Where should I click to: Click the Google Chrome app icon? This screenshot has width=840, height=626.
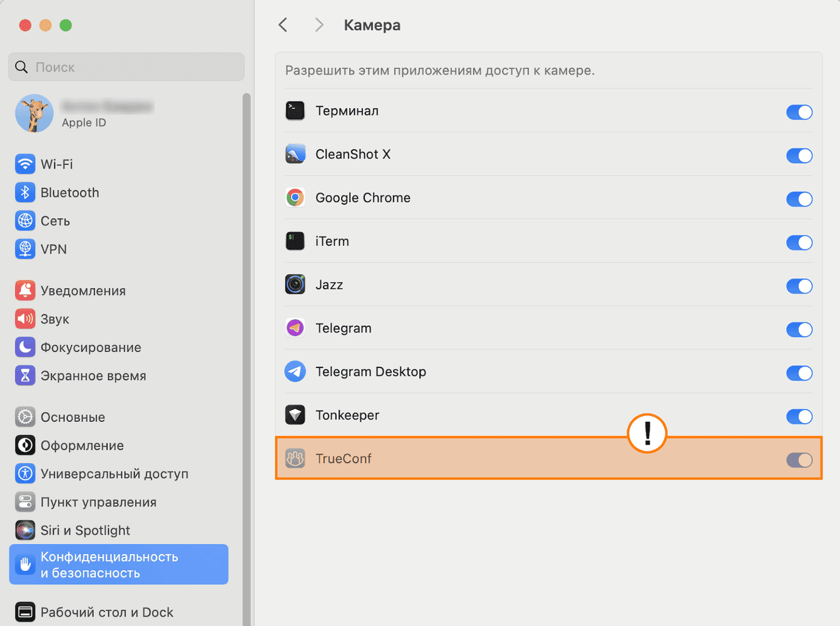tap(295, 198)
